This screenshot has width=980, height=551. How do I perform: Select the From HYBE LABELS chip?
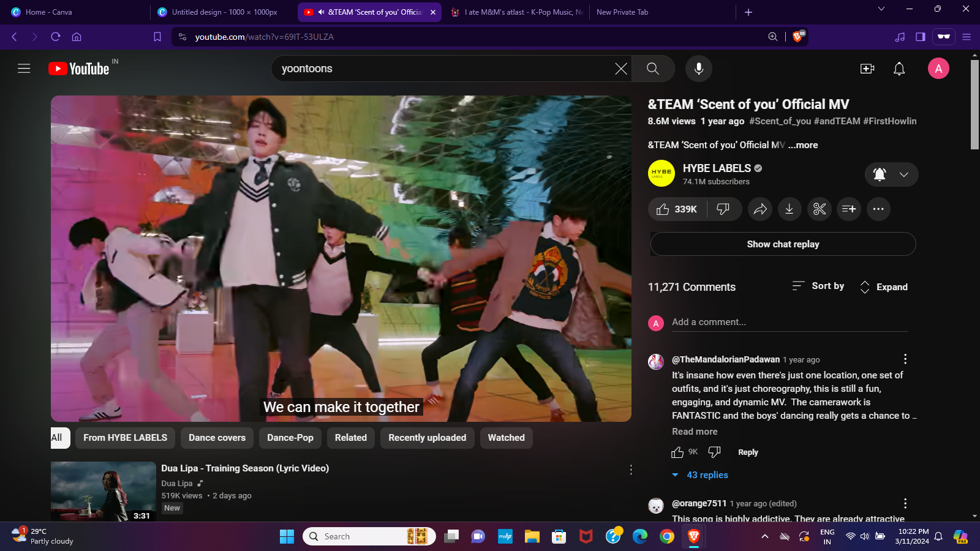[126, 438]
